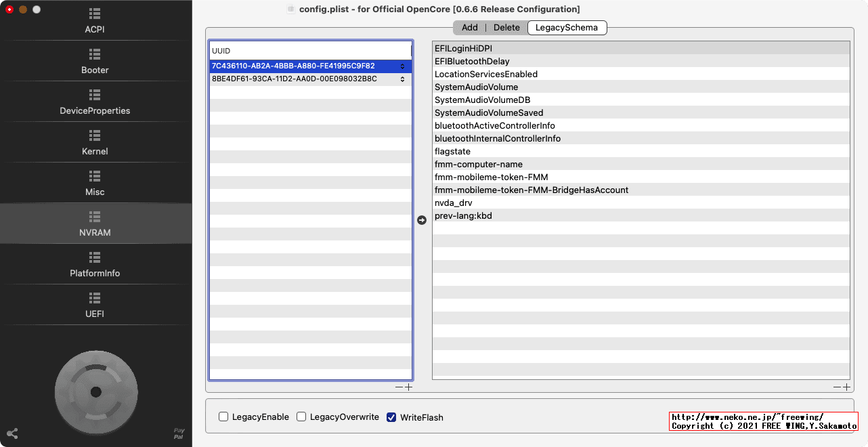The height and width of the screenshot is (447, 868).
Task: Enable the LegacyOverwrite checkbox
Action: point(301,417)
